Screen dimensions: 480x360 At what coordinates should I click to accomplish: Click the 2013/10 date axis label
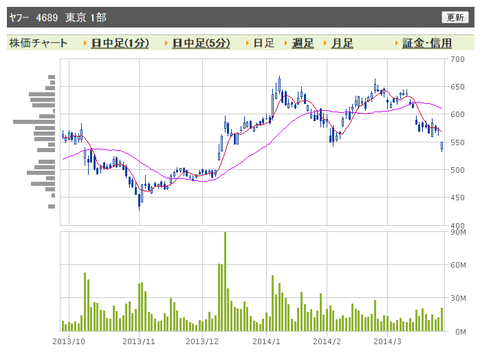pos(69,342)
